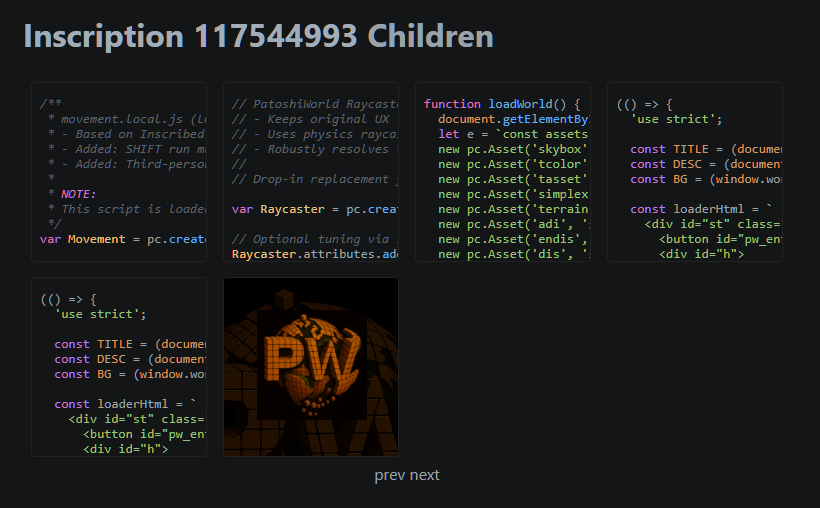Click the '// Drop-in replacement' comment
820x508 pixels.
coord(315,179)
